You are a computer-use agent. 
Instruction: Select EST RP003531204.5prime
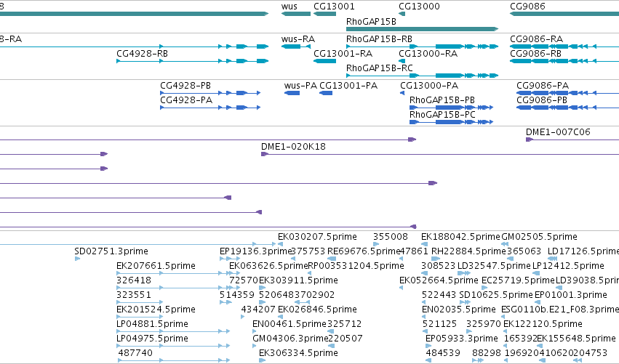click(356, 266)
